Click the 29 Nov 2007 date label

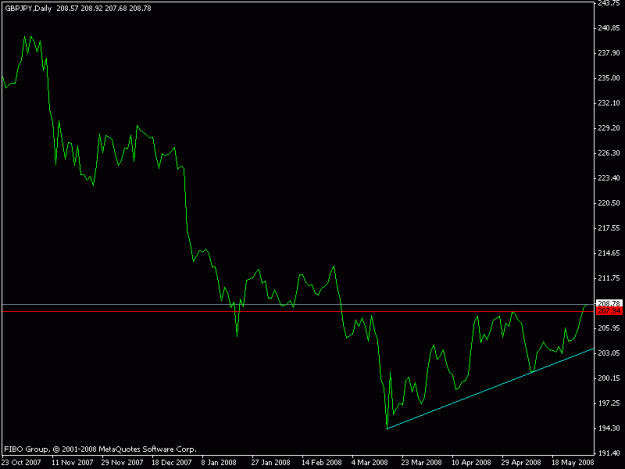122,463
